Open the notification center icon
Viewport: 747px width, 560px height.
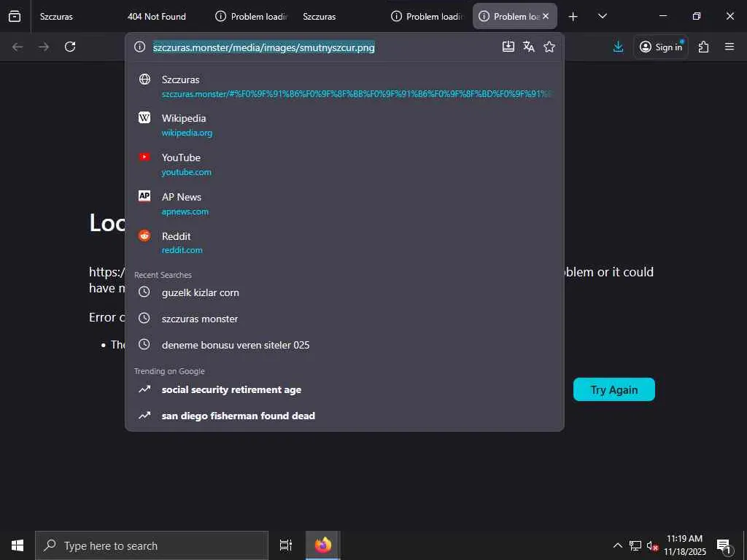723,545
